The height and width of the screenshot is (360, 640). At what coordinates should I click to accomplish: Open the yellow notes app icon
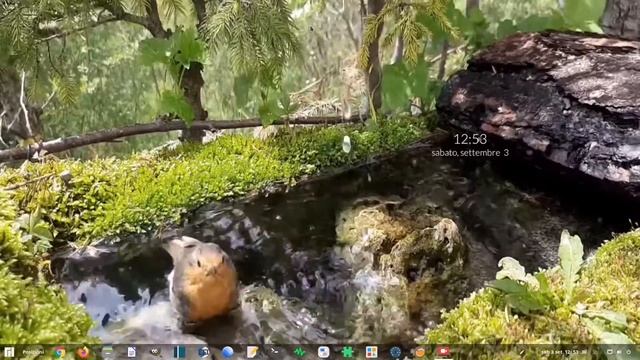tap(252, 352)
